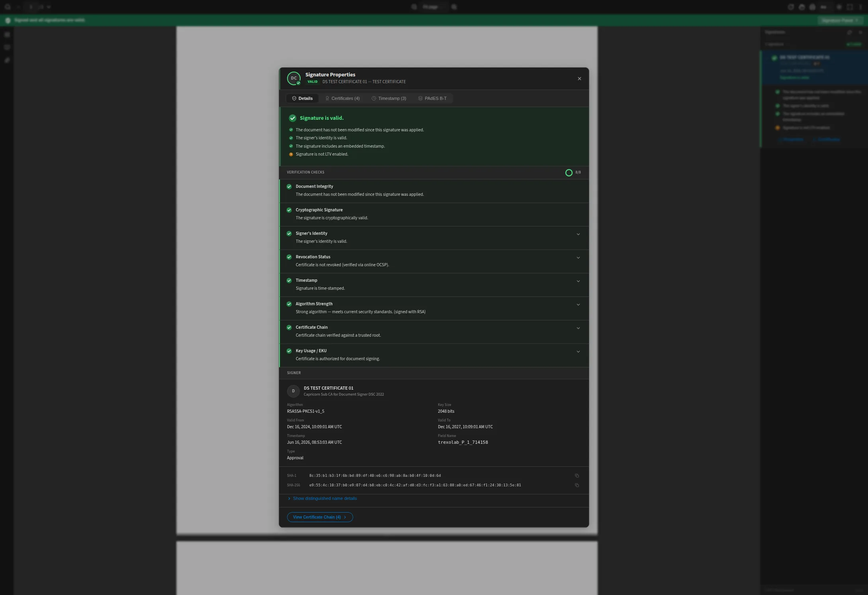
Task: Click 'Certificate is authorized for document signing.'
Action: pos(338,359)
